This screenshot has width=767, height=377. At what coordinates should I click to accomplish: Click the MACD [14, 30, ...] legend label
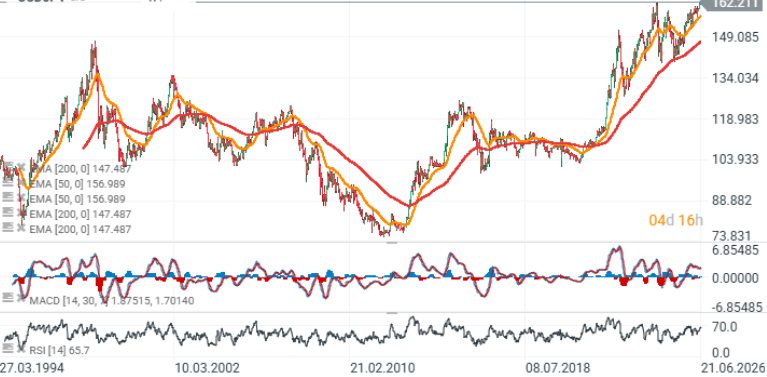pos(112,300)
